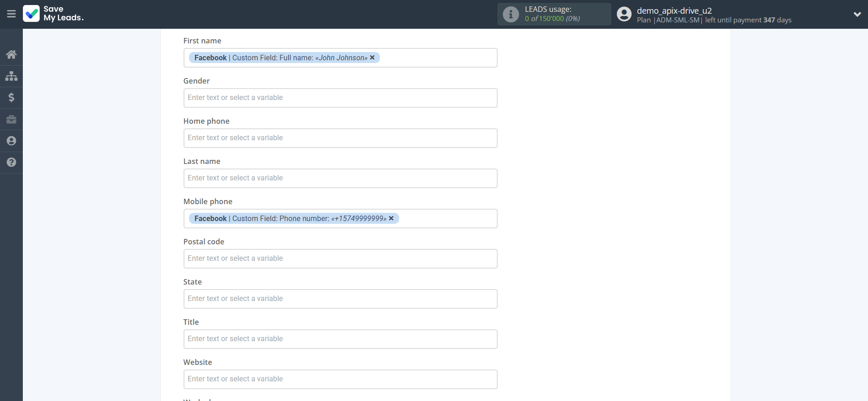This screenshot has height=401, width=868.
Task: Open the connections sitemap sidebar icon
Action: click(11, 76)
